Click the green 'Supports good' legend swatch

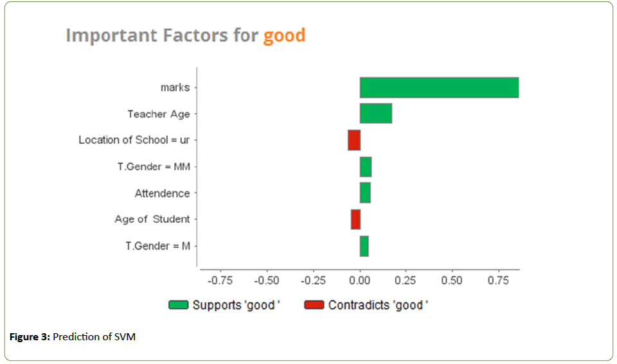coord(178,305)
